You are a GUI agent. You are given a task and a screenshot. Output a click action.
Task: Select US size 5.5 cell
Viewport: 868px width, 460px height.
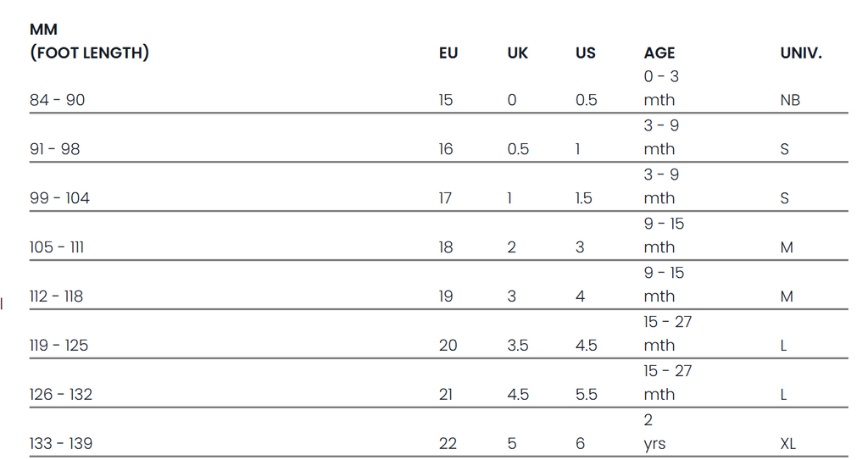[587, 395]
